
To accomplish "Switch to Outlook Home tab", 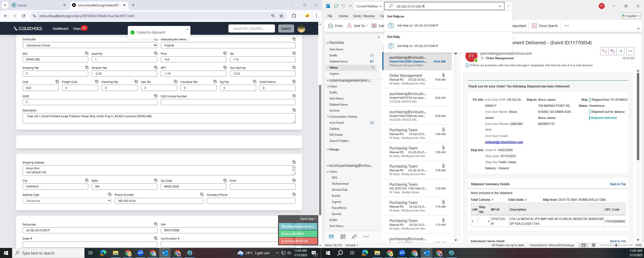I will coord(343,16).
